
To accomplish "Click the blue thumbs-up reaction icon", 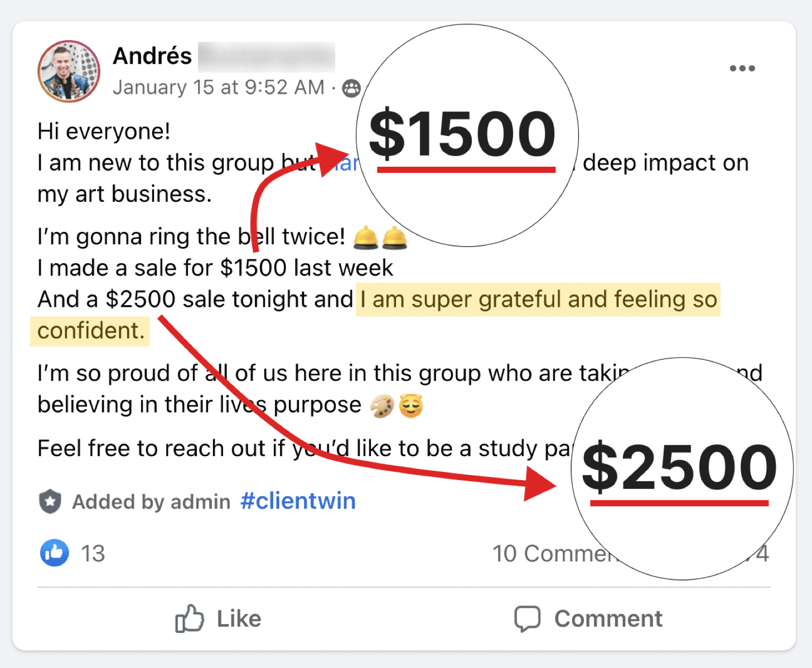I will tap(55, 553).
